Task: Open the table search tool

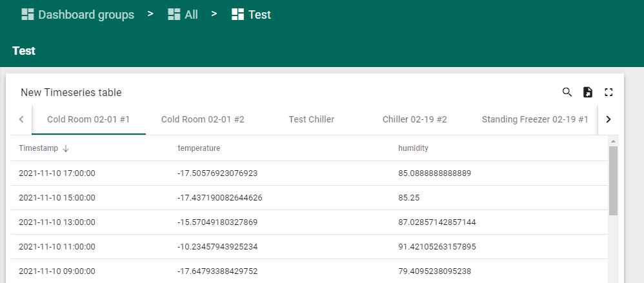Action: 567,92
